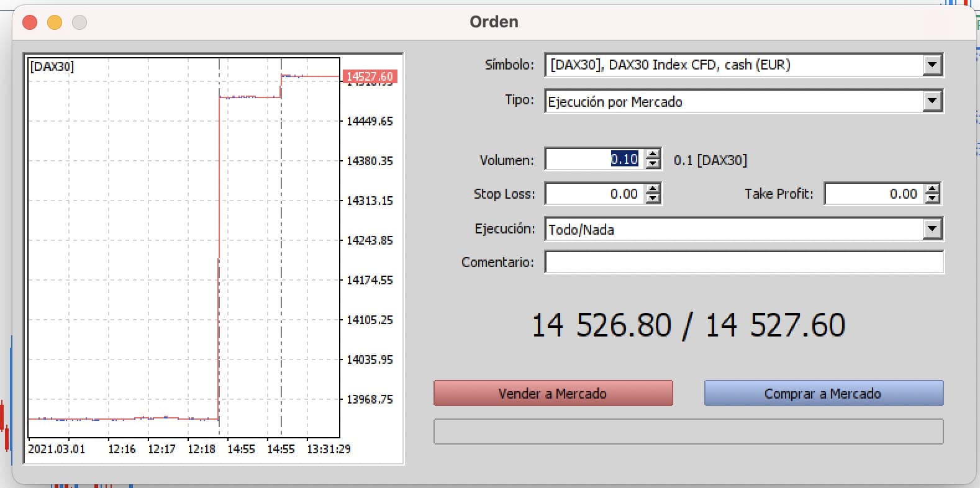Click the Orden window title

click(x=494, y=22)
